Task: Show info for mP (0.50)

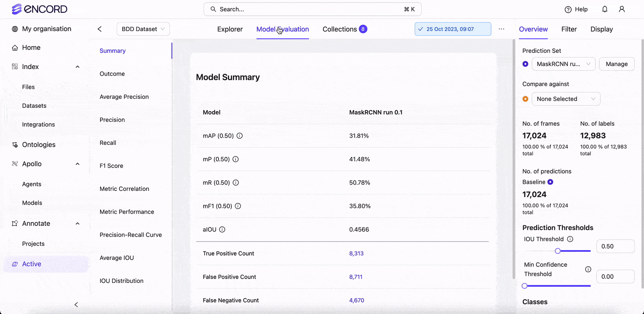Action: pyautogui.click(x=236, y=159)
